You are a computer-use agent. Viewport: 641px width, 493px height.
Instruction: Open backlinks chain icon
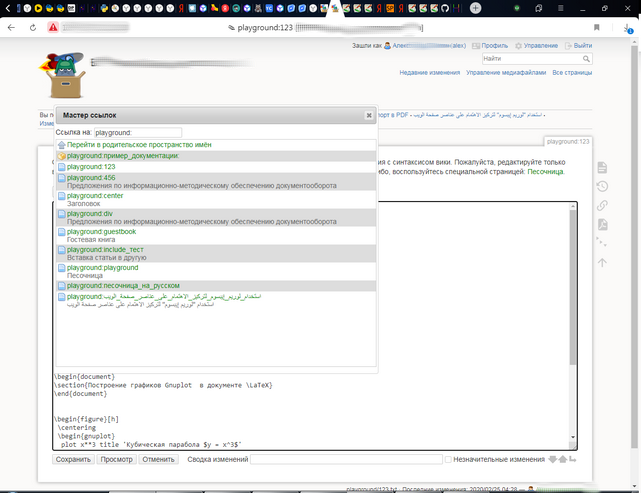click(x=602, y=205)
